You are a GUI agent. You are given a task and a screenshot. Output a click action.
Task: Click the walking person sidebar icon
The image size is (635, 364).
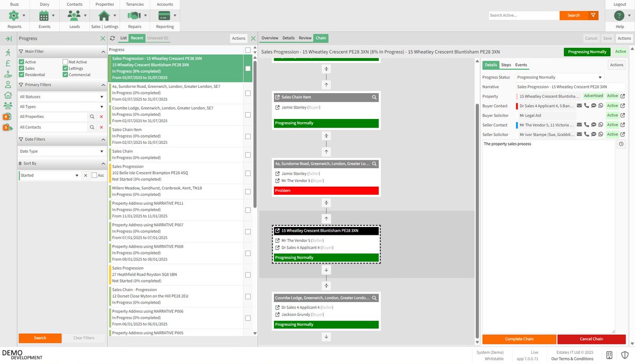click(x=8, y=52)
